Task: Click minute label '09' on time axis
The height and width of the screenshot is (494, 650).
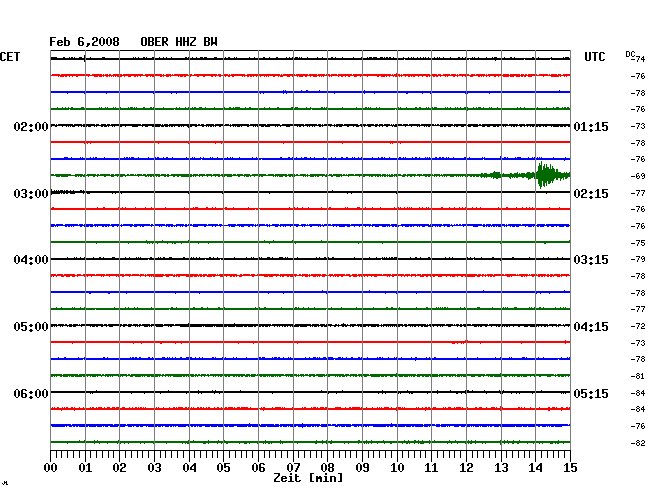Action: (362, 468)
